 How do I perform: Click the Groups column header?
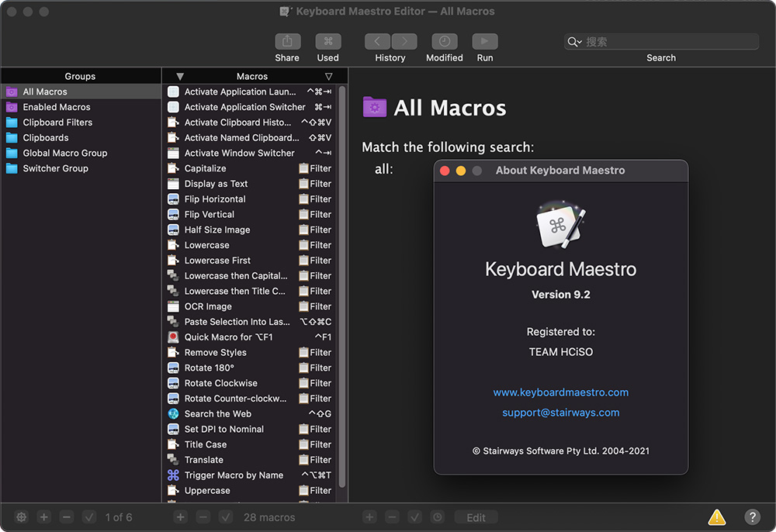[81, 76]
